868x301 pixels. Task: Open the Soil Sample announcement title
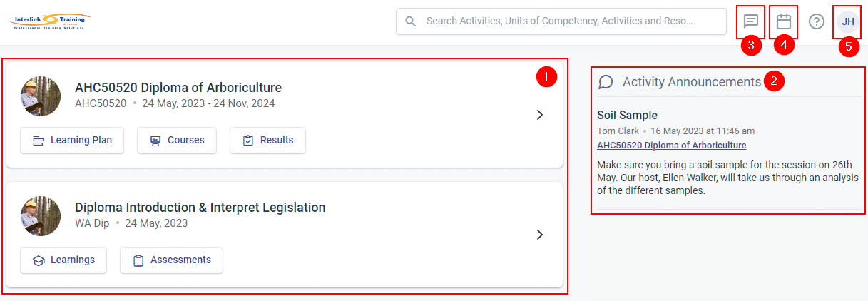click(627, 115)
